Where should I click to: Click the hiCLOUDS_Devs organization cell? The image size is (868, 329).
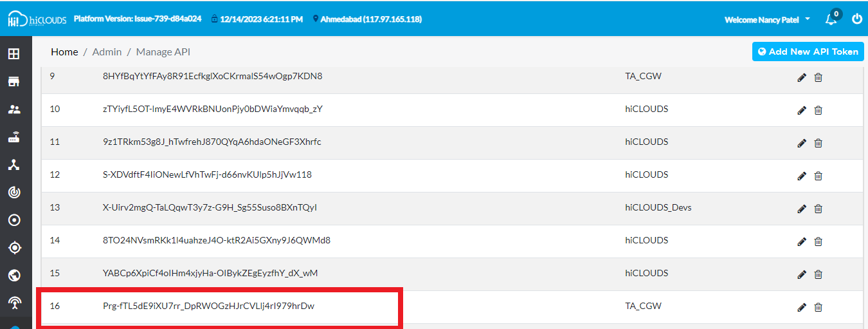(x=658, y=207)
